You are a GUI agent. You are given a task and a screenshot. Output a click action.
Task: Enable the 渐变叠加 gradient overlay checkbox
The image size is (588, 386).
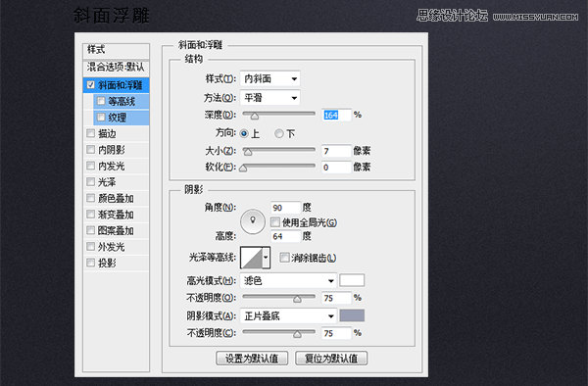coord(91,214)
